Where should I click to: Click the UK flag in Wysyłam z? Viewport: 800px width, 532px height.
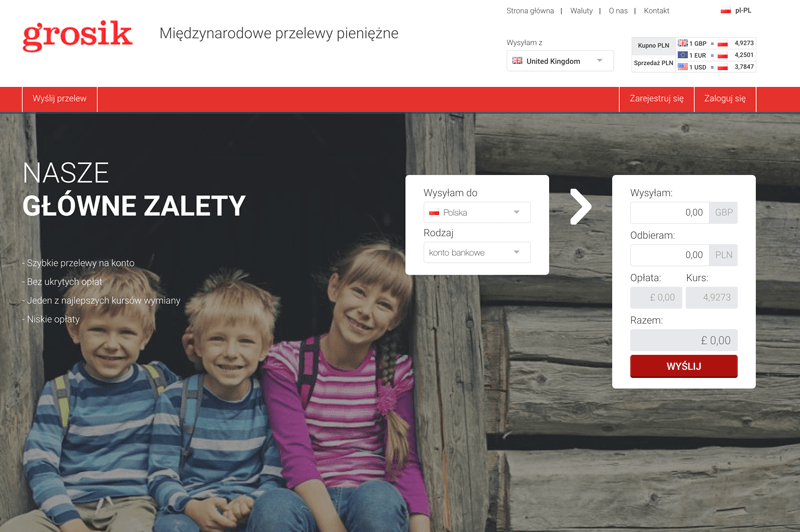(x=517, y=61)
